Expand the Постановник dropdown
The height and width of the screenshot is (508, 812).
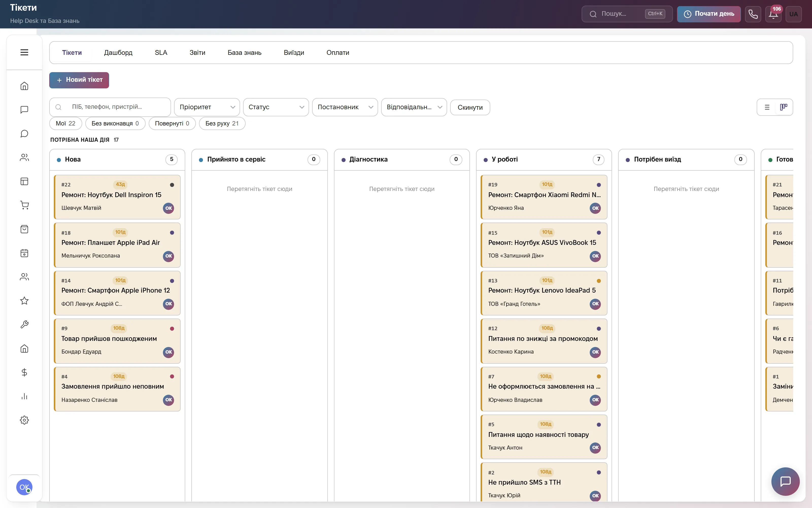[345, 107]
